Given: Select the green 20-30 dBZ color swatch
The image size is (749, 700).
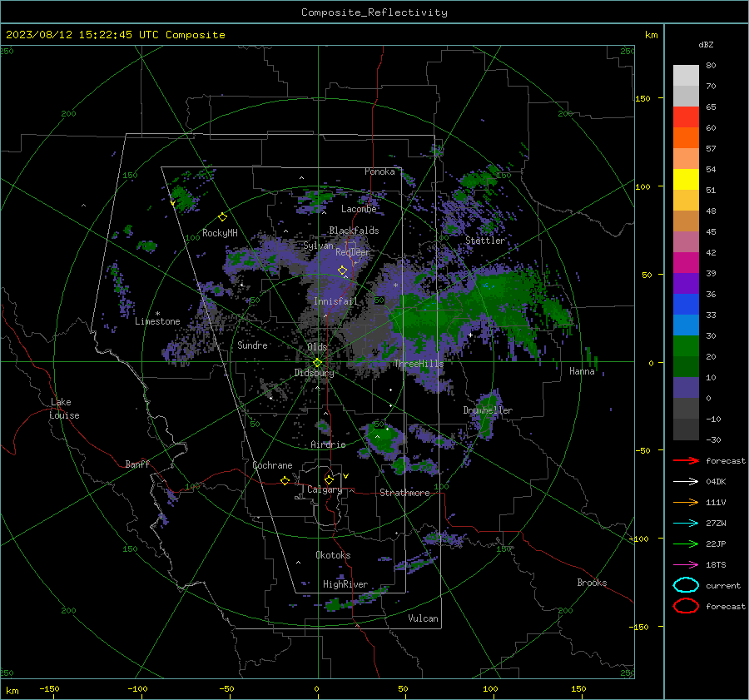Looking at the screenshot, I should (x=686, y=346).
